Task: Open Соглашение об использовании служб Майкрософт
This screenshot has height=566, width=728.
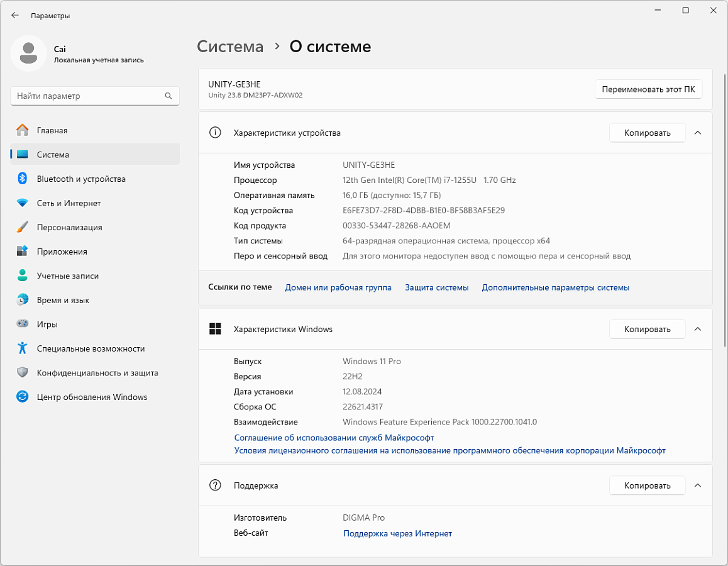Action: point(334,438)
